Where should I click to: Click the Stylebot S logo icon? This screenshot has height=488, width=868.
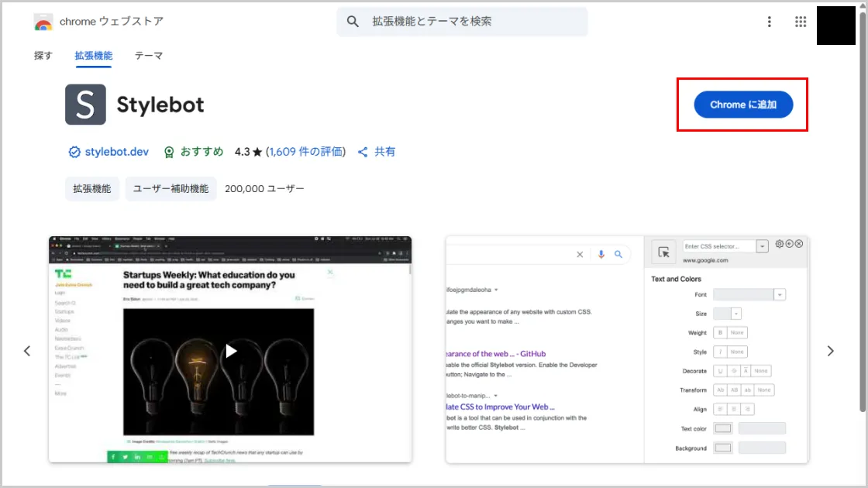tap(85, 105)
